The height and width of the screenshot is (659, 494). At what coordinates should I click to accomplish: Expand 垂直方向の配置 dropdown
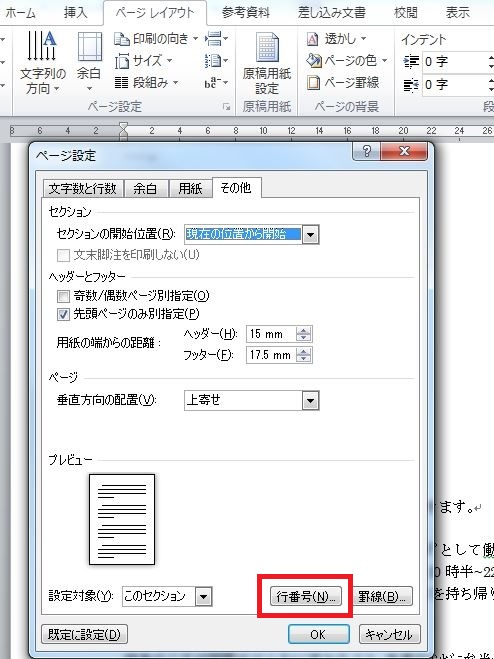coord(310,401)
